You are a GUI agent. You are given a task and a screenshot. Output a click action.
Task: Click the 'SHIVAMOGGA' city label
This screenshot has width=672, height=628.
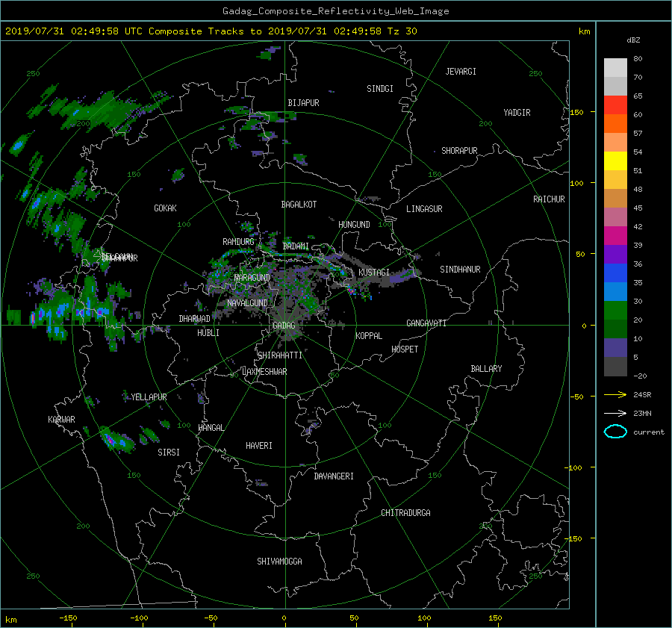click(279, 562)
